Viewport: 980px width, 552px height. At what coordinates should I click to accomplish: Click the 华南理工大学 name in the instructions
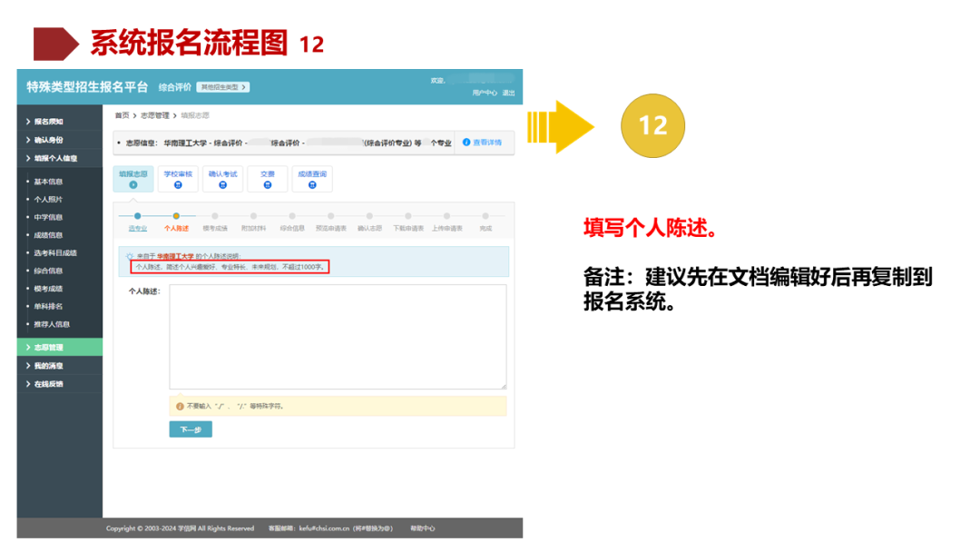point(175,256)
